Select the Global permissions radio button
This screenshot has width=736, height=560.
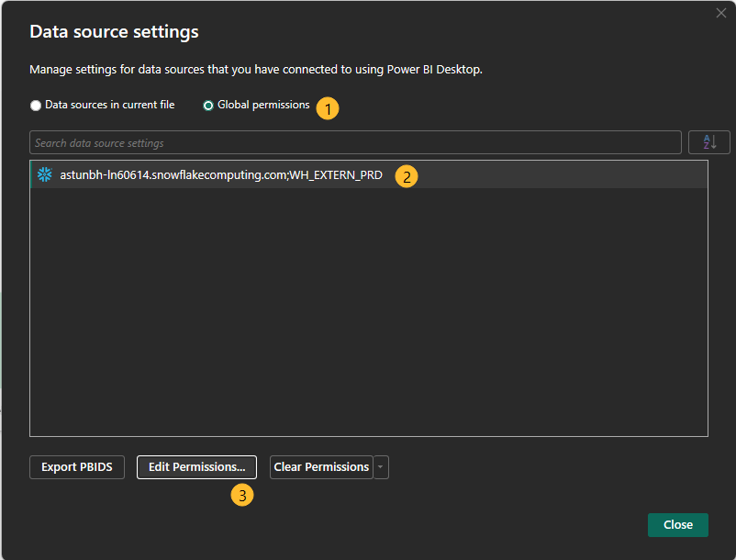(208, 106)
